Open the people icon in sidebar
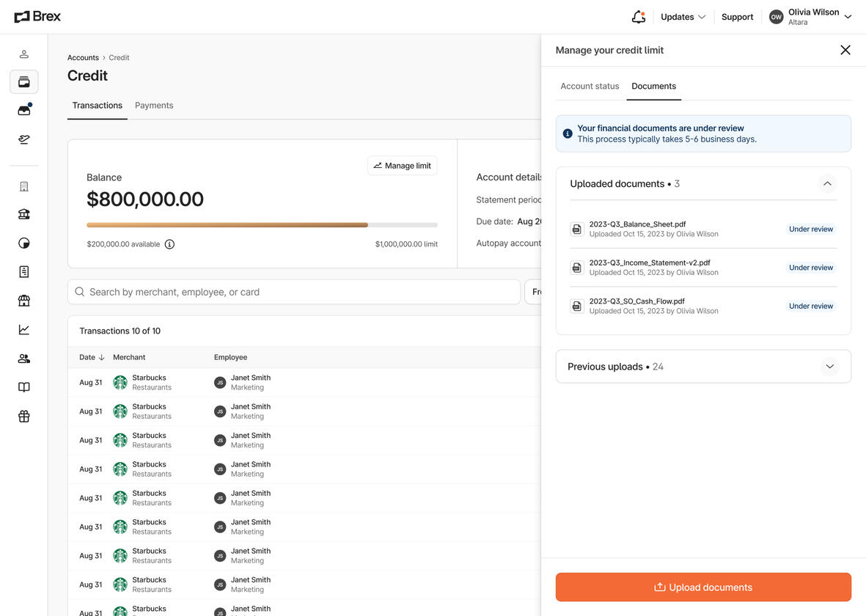Viewport: 866px width, 616px height. pyautogui.click(x=24, y=359)
